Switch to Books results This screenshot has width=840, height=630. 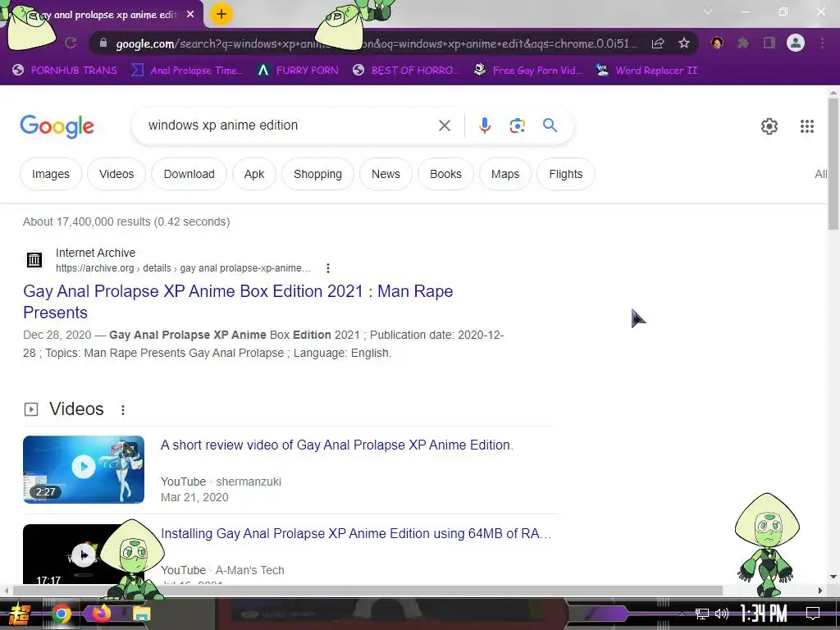pos(445,174)
